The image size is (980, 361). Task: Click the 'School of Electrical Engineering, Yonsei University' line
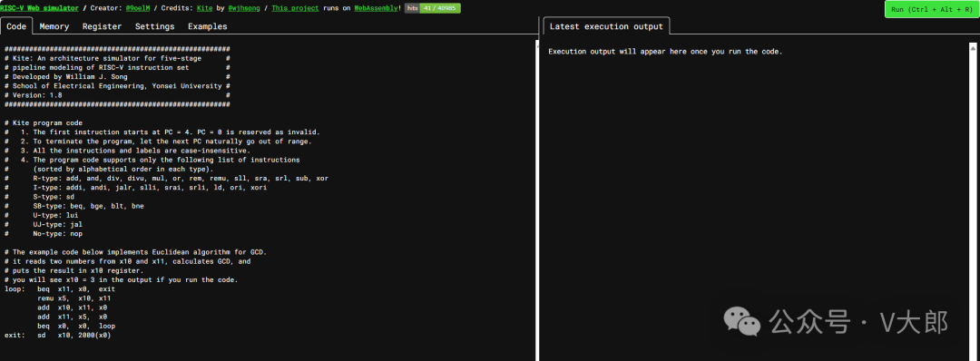point(117,85)
